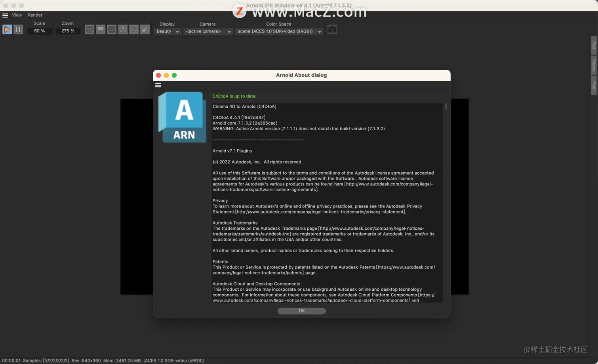Open the Post side tab
The image size is (598, 364).
pyautogui.click(x=594, y=46)
